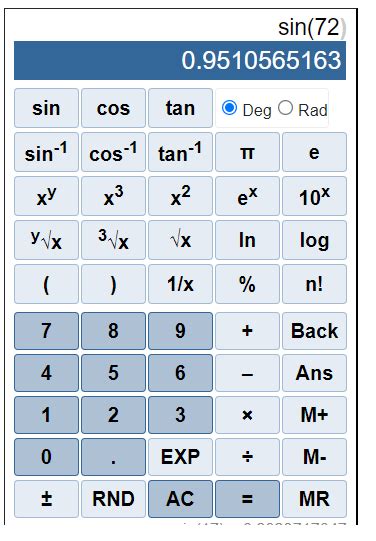
Task: Switch angle mode to Rad
Action: coord(285,108)
